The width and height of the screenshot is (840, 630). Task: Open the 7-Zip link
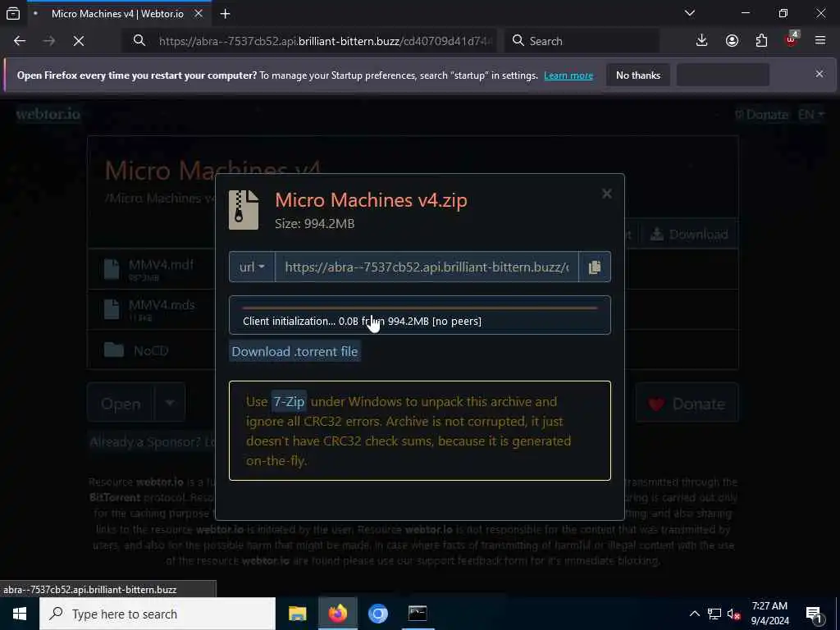pyautogui.click(x=289, y=401)
